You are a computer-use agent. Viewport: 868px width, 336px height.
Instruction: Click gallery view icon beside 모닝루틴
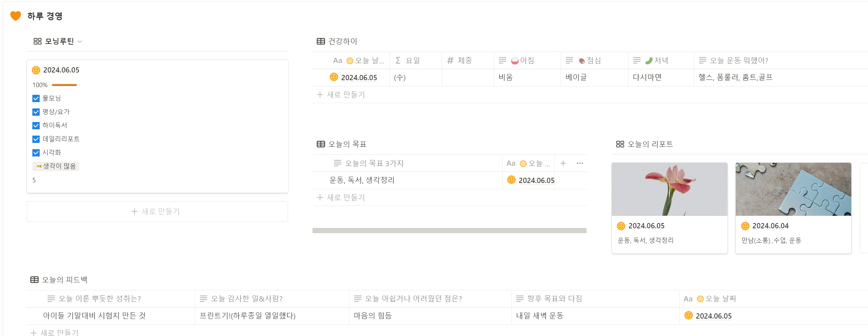(x=38, y=41)
